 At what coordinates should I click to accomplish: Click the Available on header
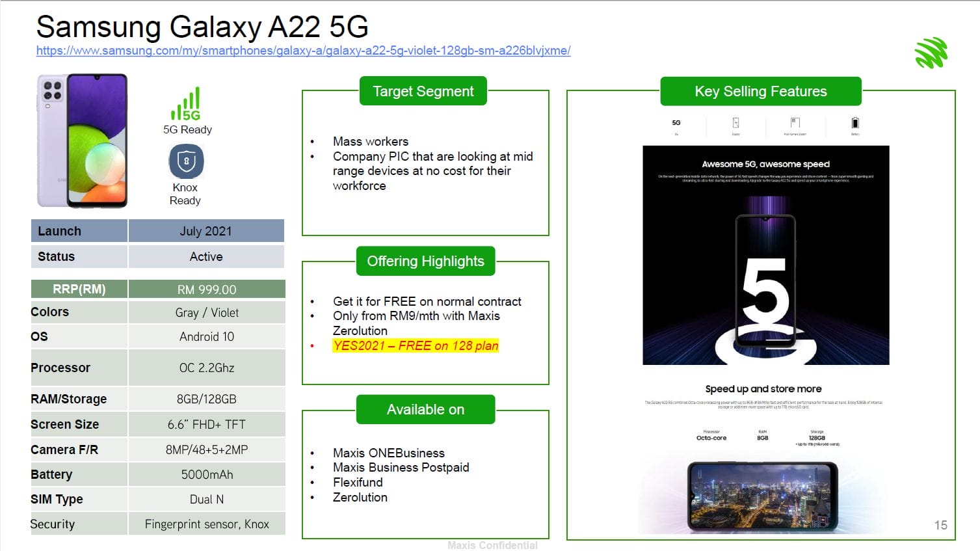[x=426, y=409]
